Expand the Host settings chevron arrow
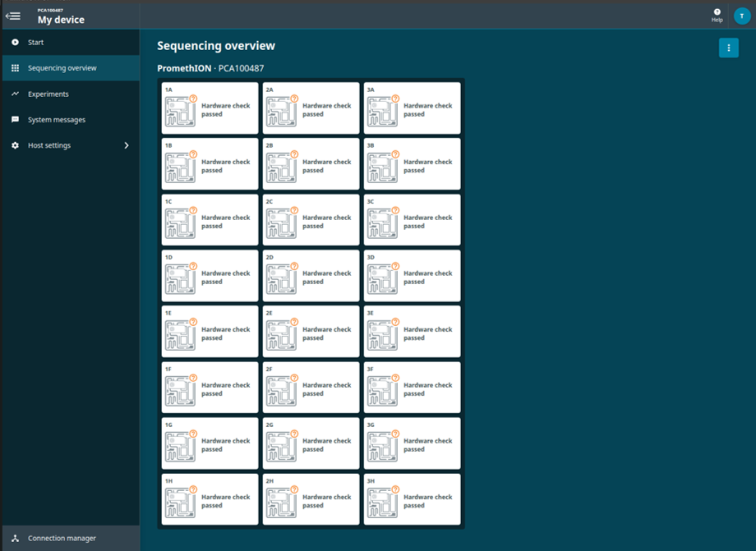Image resolution: width=756 pixels, height=551 pixels. (127, 145)
